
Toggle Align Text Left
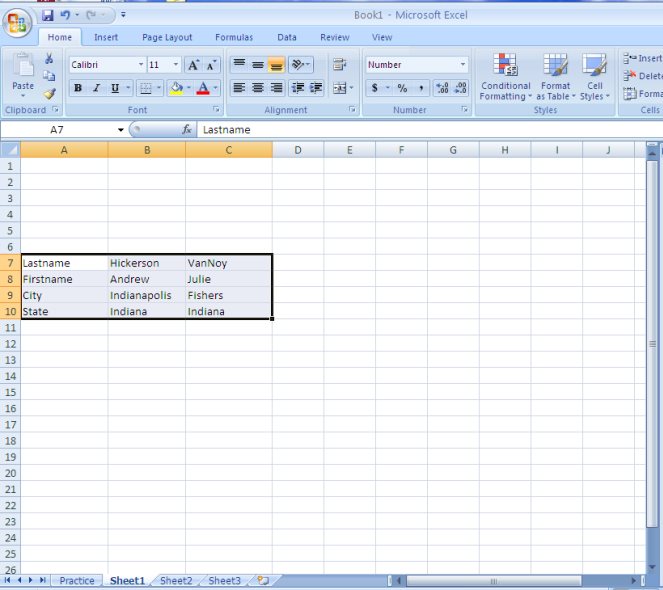click(239, 88)
